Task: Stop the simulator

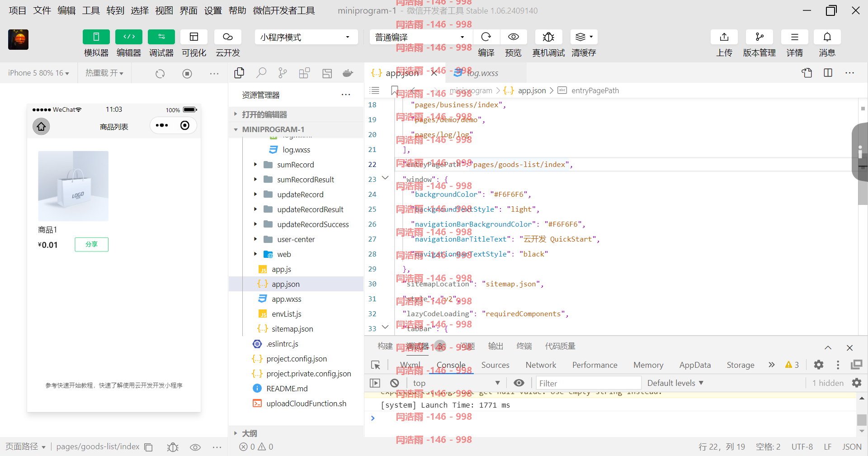Action: (187, 73)
